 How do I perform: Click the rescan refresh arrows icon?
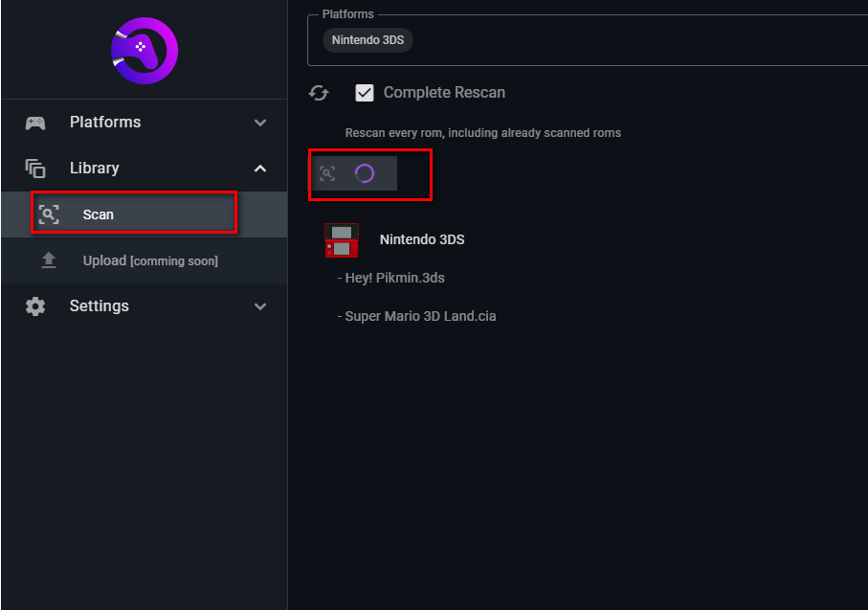pyautogui.click(x=320, y=93)
